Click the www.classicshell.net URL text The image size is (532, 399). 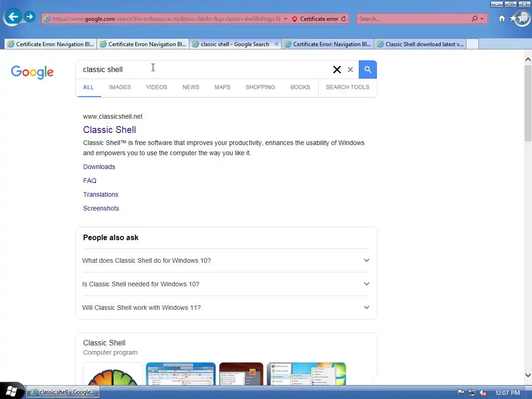coord(113,116)
